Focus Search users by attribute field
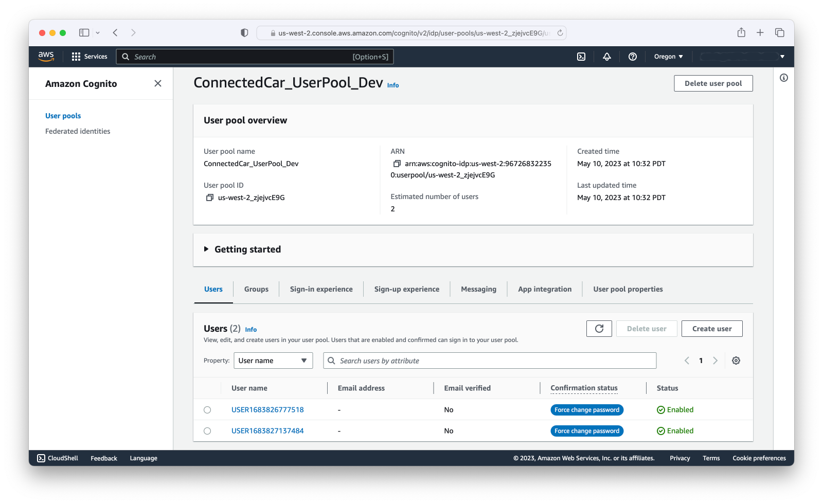This screenshot has width=823, height=504. tap(490, 361)
